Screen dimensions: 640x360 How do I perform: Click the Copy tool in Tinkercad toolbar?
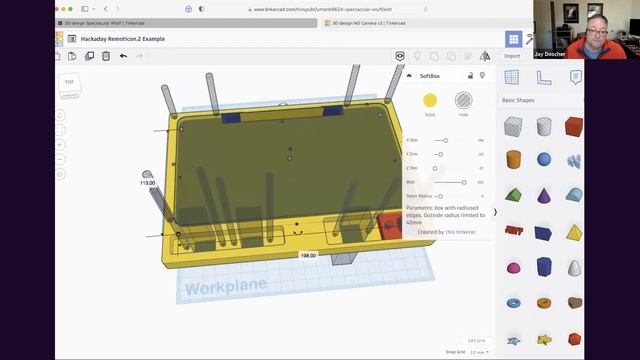pyautogui.click(x=58, y=56)
